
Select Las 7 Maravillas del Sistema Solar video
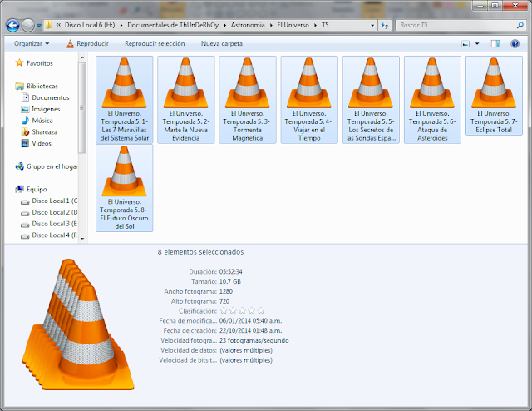click(125, 100)
